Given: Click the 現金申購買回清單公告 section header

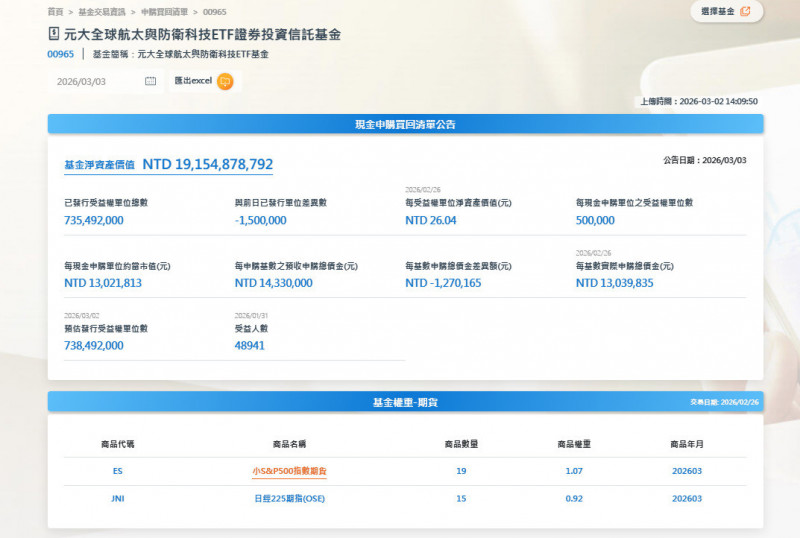Looking at the screenshot, I should 406,125.
